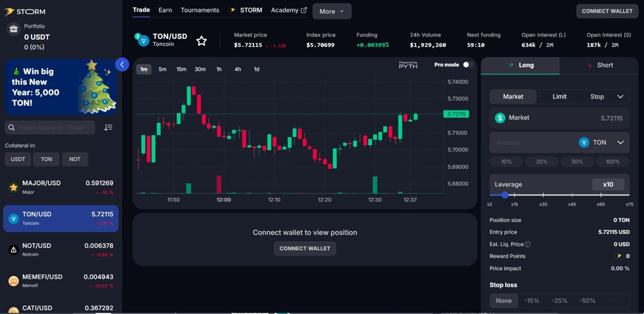Screen dimensions: 644x314
Task: Click the Notcoin triangle icon
Action: 14,250
